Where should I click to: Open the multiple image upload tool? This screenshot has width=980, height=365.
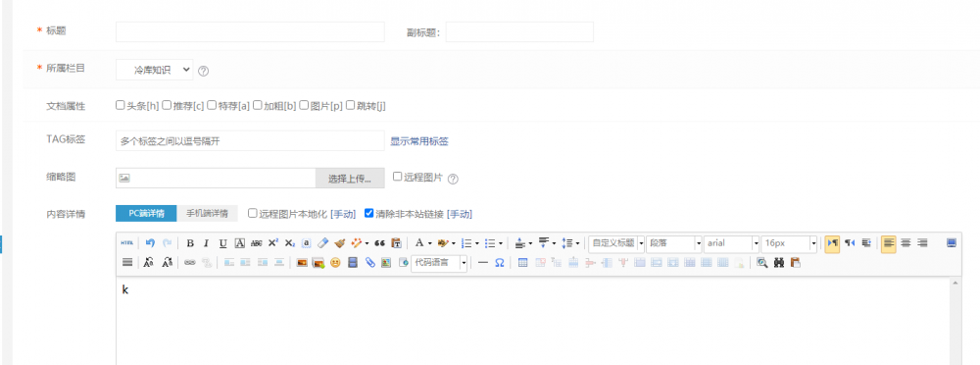(318, 262)
